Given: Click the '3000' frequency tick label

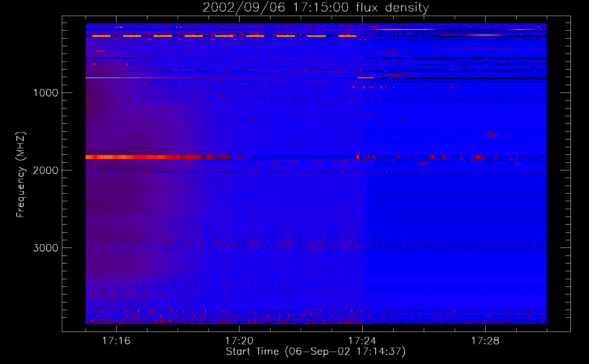Looking at the screenshot, I should (46, 248).
